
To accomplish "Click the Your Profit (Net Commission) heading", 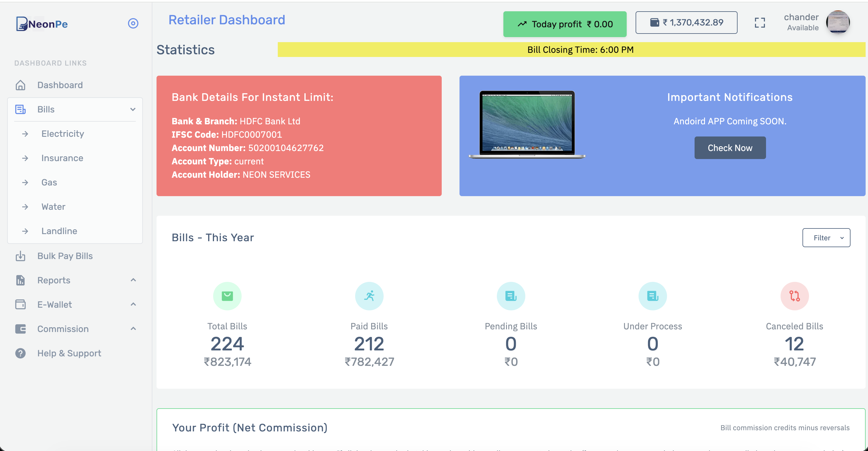I will coord(250,427).
